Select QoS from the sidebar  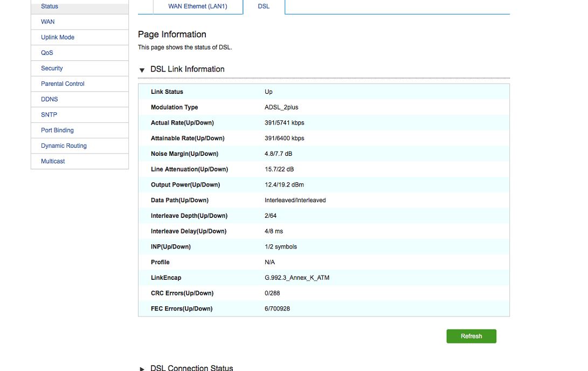click(x=47, y=53)
